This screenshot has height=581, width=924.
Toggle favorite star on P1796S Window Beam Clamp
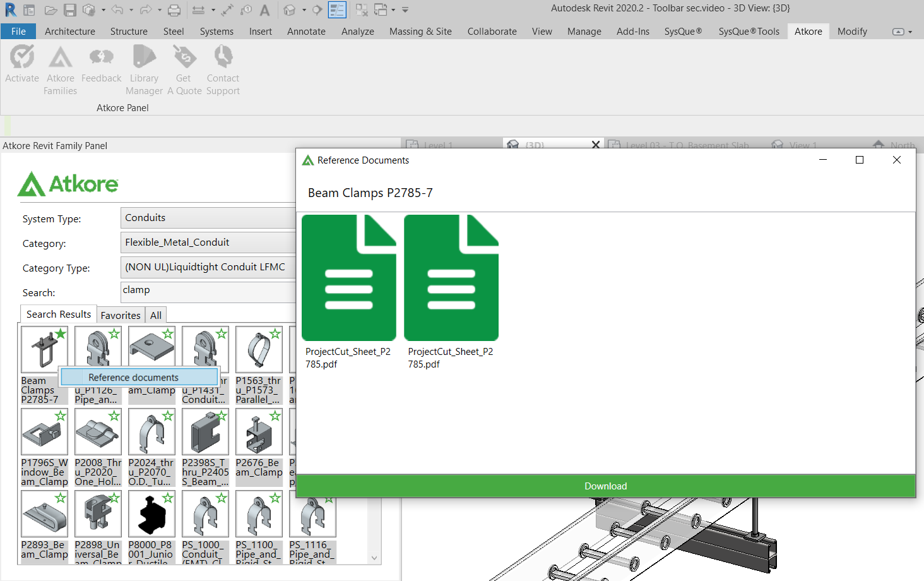61,416
